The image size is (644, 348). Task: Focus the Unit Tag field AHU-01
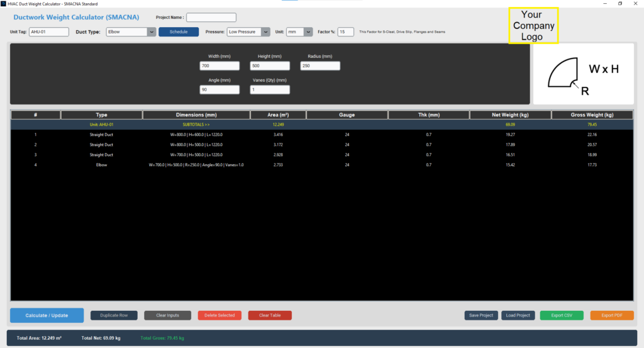tap(49, 31)
